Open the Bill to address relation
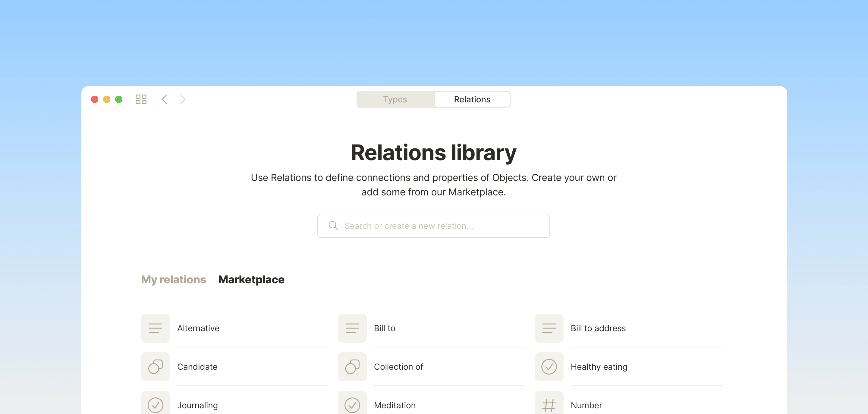 coord(628,328)
